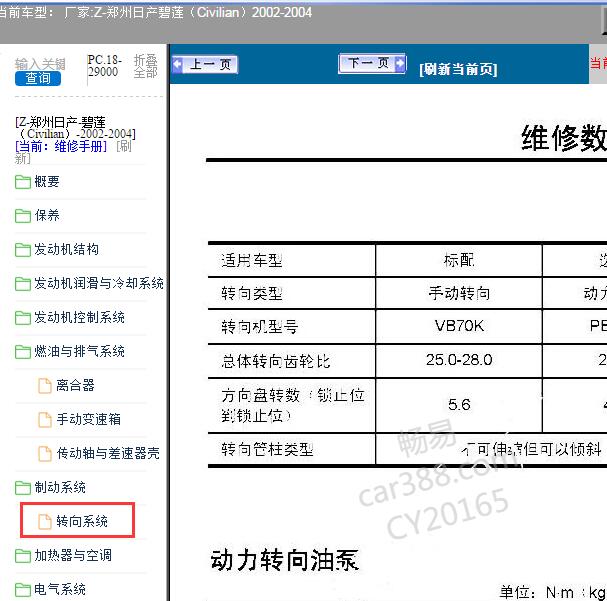Select the 发动机控制系统 entry
Image resolution: width=607 pixels, height=601 pixels.
click(x=79, y=317)
